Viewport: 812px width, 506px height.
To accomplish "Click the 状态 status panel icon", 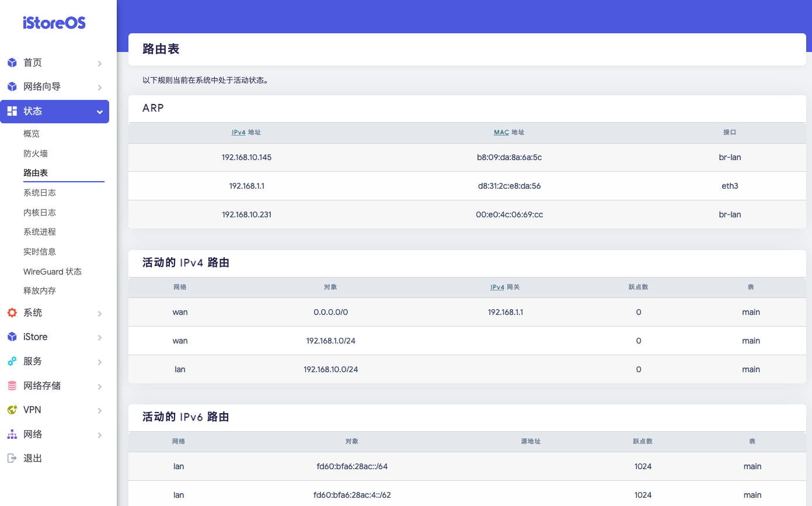I will pyautogui.click(x=11, y=110).
